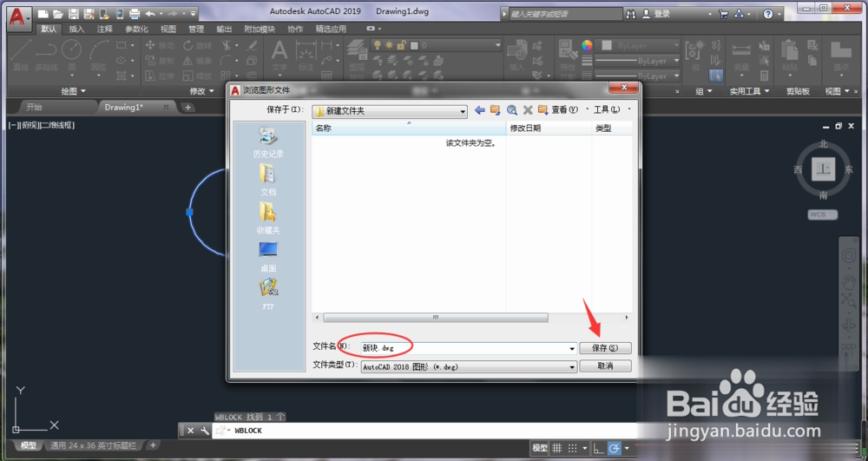868x461 pixels.
Task: Click the Save disk icon in quick-access toolbar
Action: pyautogui.click(x=73, y=14)
